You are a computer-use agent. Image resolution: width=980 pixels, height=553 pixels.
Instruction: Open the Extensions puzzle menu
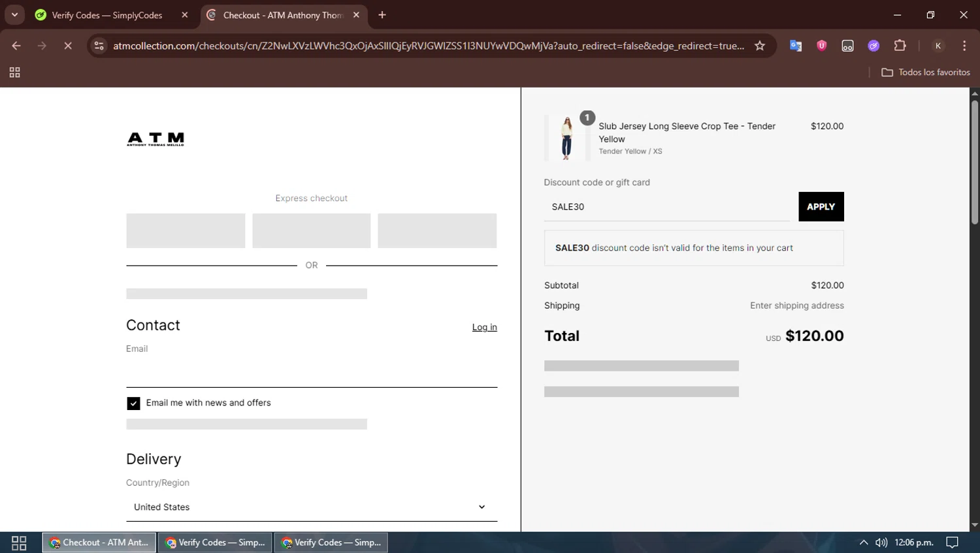click(x=900, y=46)
